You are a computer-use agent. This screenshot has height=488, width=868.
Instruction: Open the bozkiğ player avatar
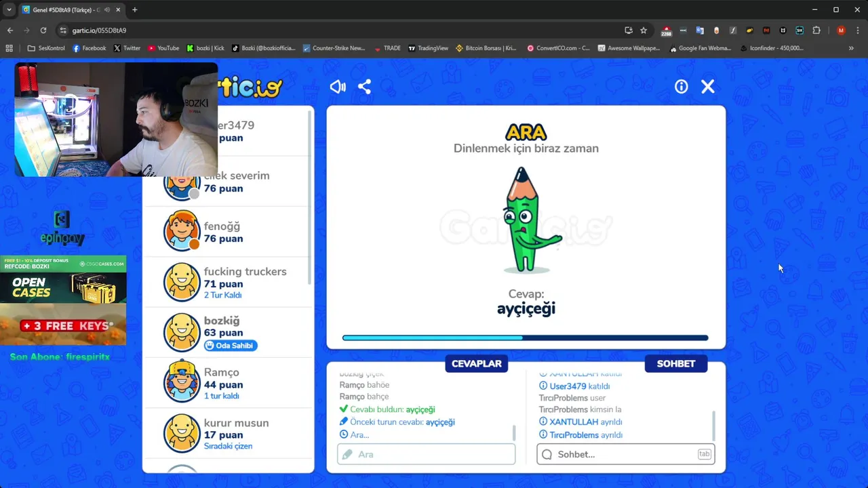(182, 332)
